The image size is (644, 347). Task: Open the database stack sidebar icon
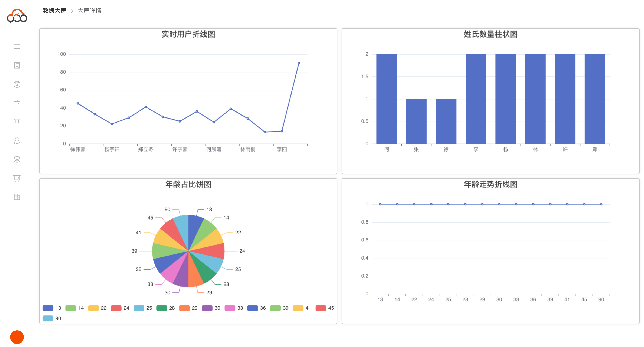point(17,159)
